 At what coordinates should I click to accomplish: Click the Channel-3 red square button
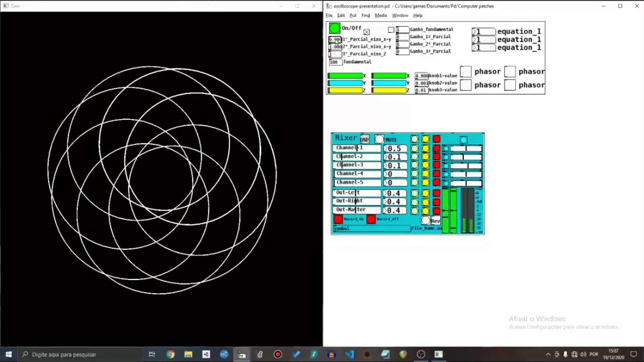tap(436, 165)
